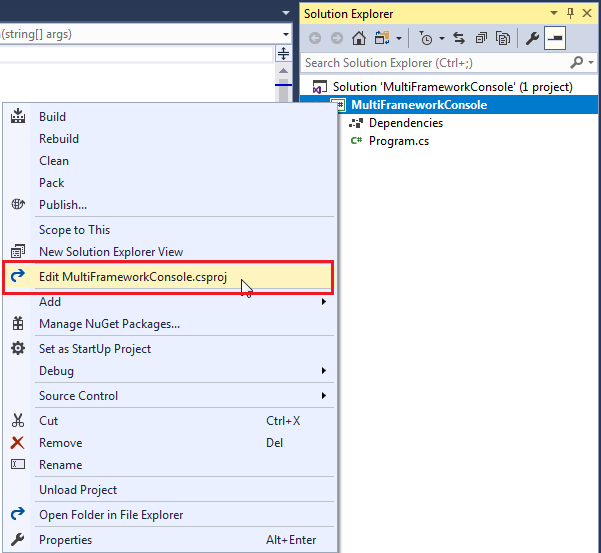Click the Show All Files icon
The image size is (601, 553).
503,39
